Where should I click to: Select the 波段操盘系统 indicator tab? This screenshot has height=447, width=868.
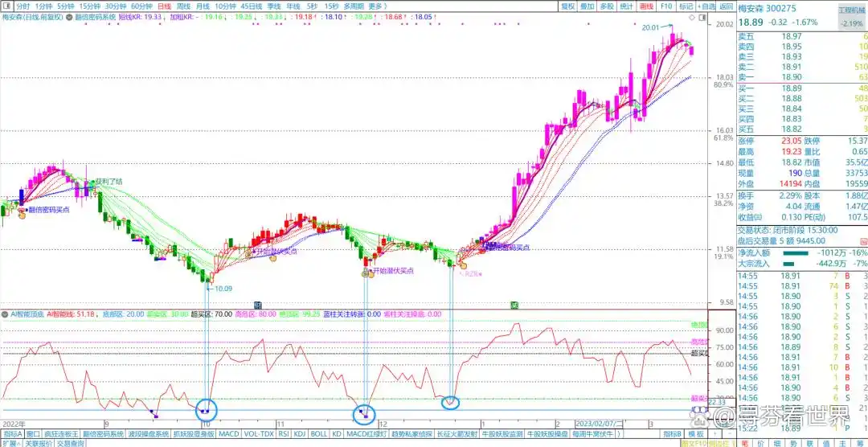(148, 433)
